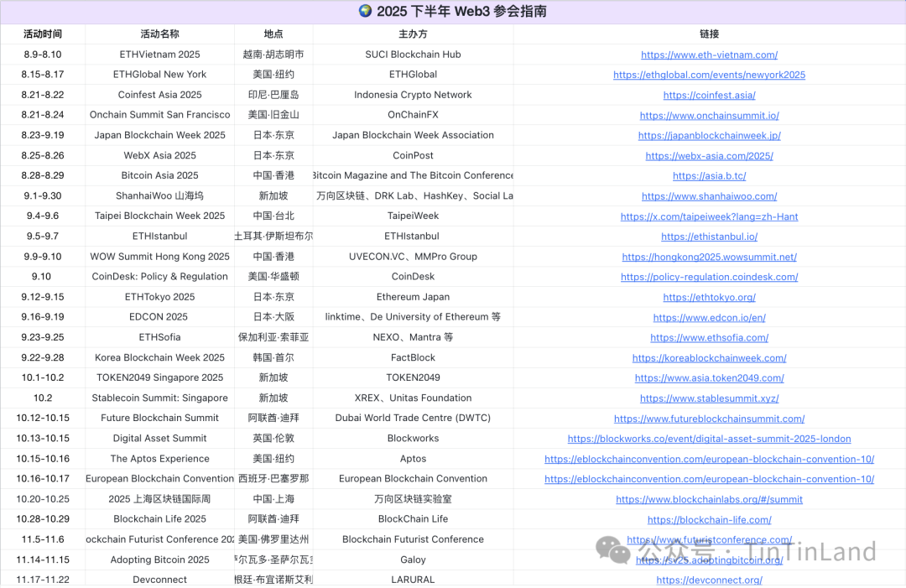Screen dimensions: 906x588
Task: Open the x.com taipeiweek link
Action: [x=709, y=216]
